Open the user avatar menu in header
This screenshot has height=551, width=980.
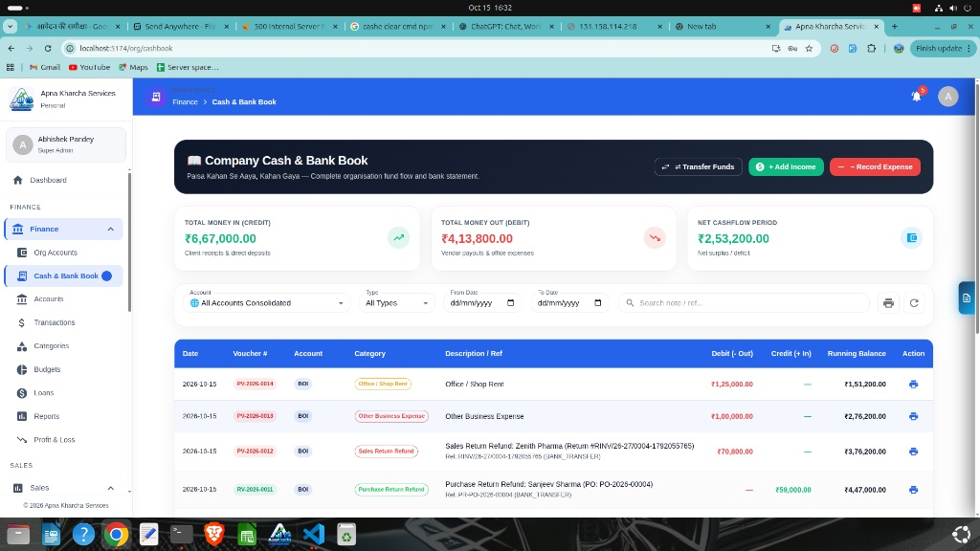pyautogui.click(x=947, y=97)
